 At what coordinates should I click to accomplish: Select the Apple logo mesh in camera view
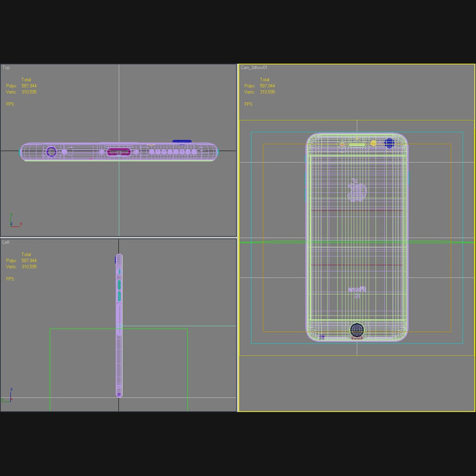point(357,190)
